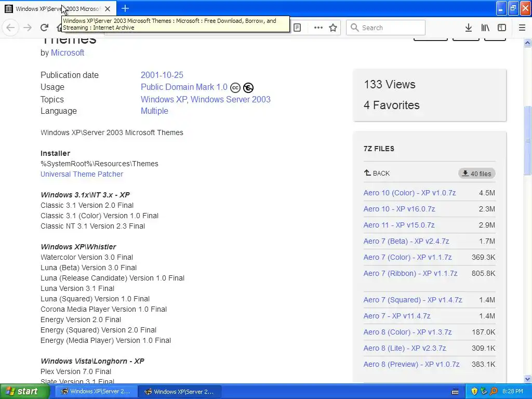Click the taskbar clock showing 8:28 PM
The image size is (532, 399).
click(x=513, y=391)
